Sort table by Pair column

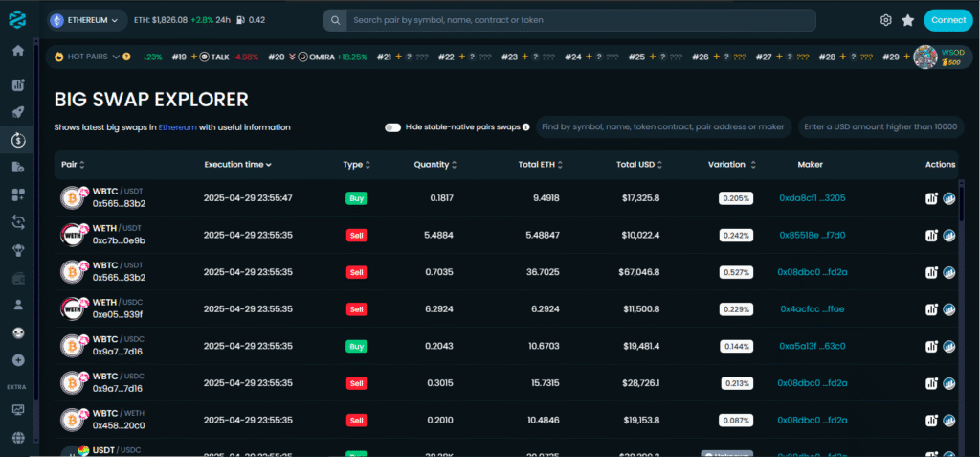pyautogui.click(x=73, y=165)
